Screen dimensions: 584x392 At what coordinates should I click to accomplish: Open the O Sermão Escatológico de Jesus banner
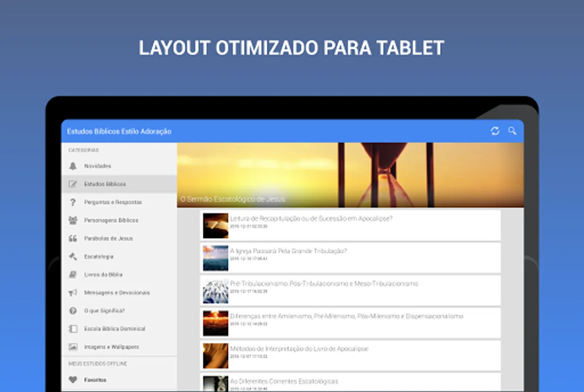click(350, 175)
